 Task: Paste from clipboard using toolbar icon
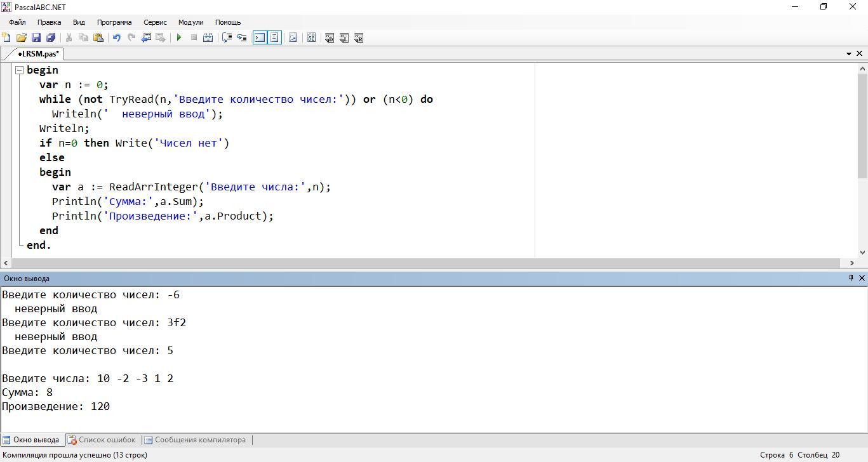(98, 38)
